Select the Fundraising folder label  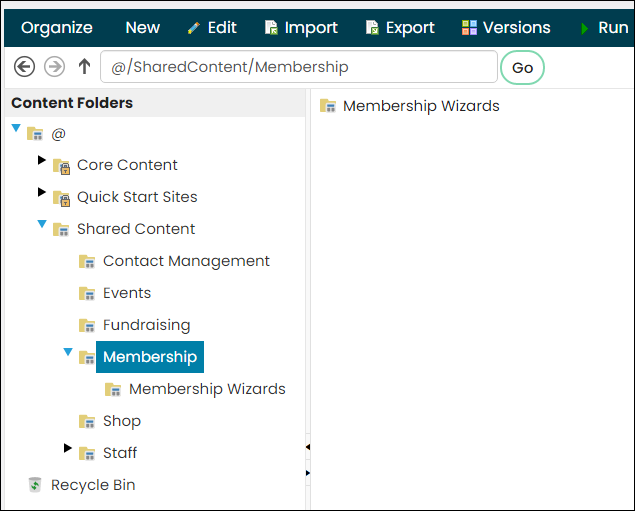[x=147, y=325]
